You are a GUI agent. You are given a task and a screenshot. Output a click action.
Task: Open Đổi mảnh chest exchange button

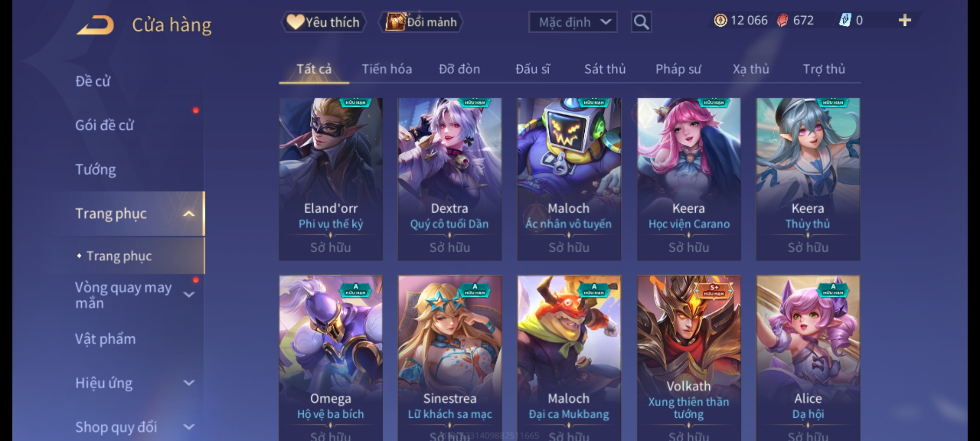421,22
